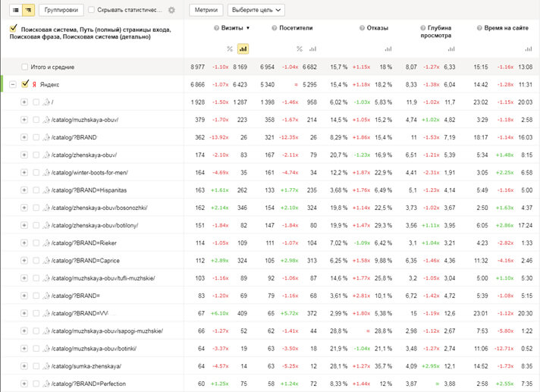
Task: Expand the /catalog/muzhskaya-obuv/ row
Action: pyautogui.click(x=24, y=120)
